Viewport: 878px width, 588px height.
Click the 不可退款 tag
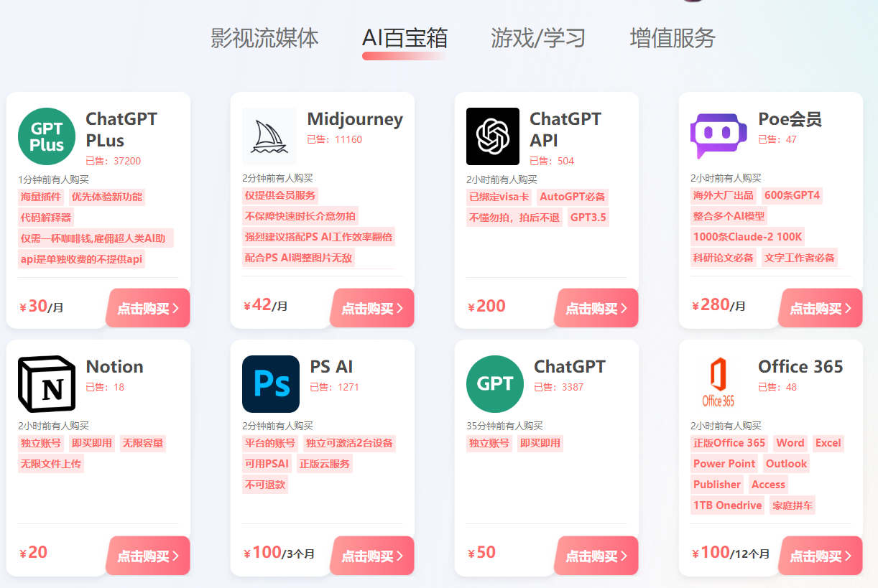tap(265, 485)
